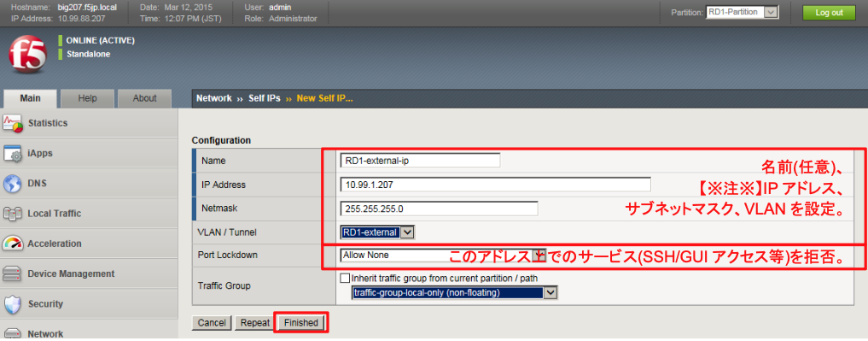This screenshot has width=868, height=341.
Task: Select Security menu label
Action: 45,304
